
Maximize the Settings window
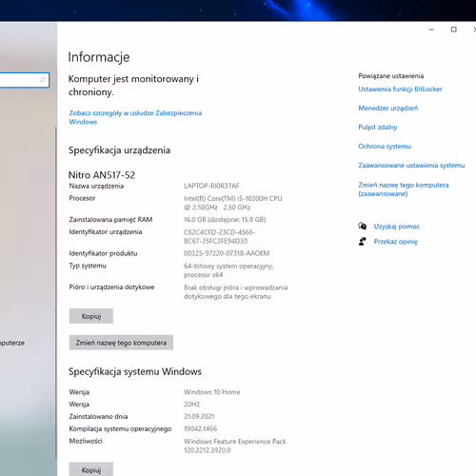point(454,30)
